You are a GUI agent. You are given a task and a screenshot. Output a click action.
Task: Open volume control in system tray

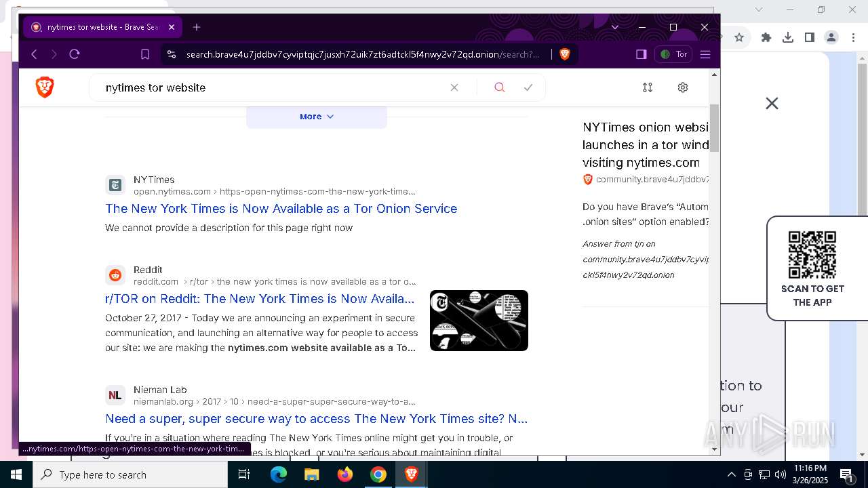tap(781, 474)
